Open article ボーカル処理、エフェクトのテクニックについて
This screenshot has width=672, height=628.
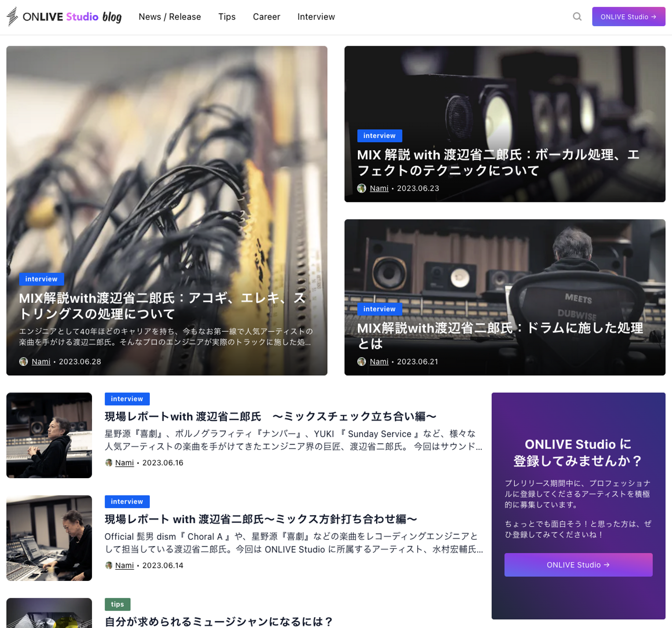point(498,162)
